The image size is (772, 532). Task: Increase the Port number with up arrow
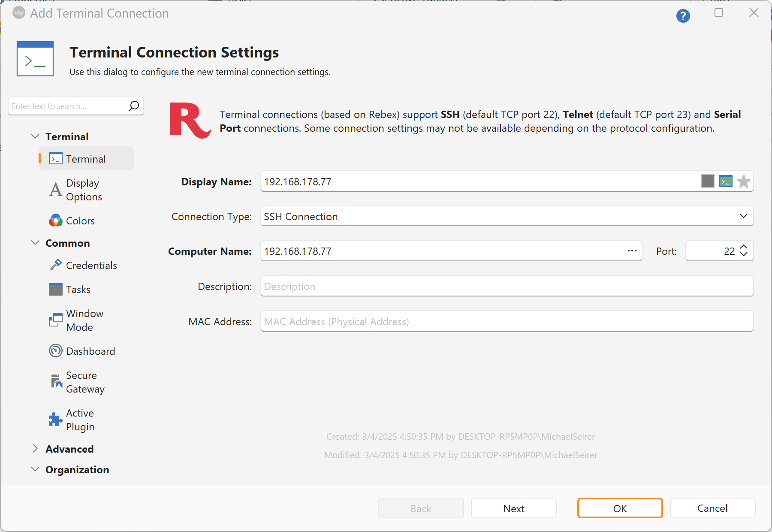click(x=744, y=247)
